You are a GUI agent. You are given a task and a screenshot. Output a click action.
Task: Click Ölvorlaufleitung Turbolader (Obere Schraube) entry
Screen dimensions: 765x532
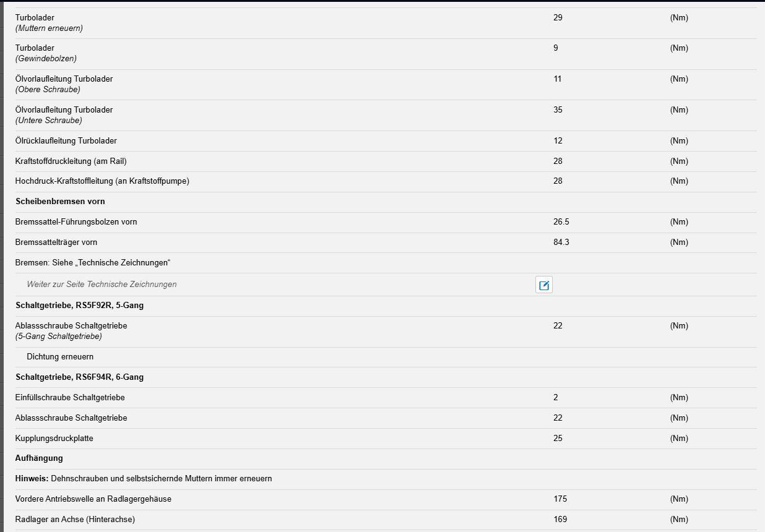click(x=386, y=85)
